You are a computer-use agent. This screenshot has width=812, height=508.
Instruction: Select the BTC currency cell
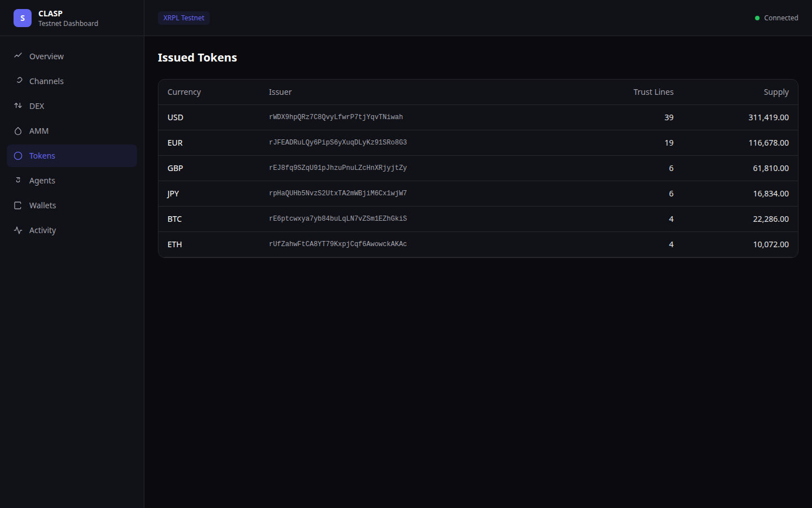coord(174,219)
